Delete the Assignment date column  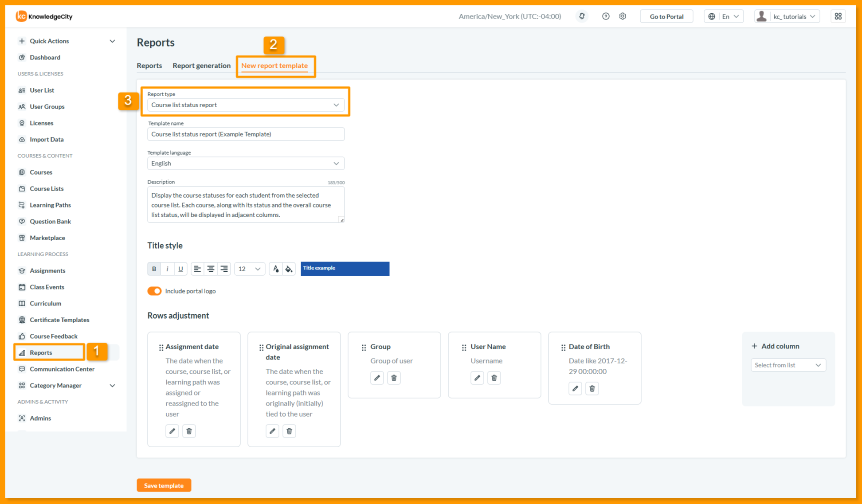click(189, 431)
